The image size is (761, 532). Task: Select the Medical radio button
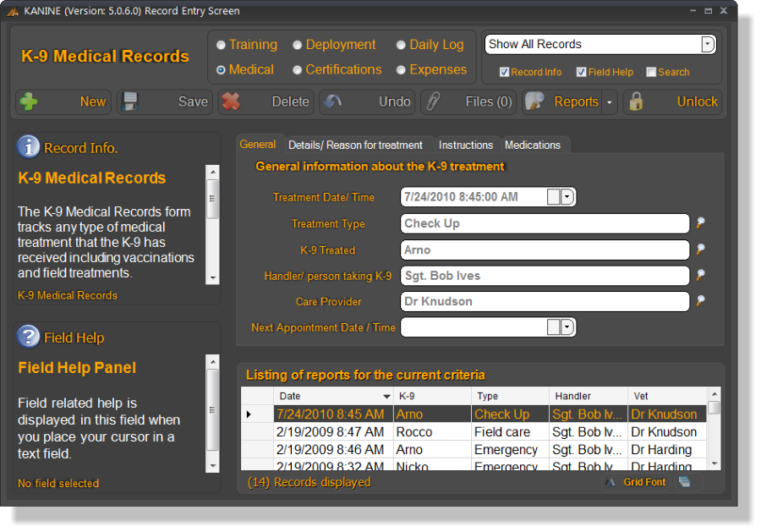click(x=221, y=70)
